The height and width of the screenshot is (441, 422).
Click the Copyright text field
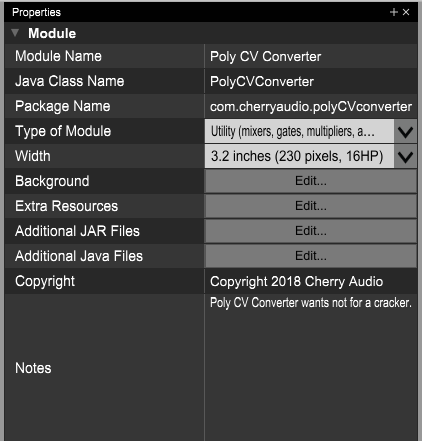click(311, 281)
